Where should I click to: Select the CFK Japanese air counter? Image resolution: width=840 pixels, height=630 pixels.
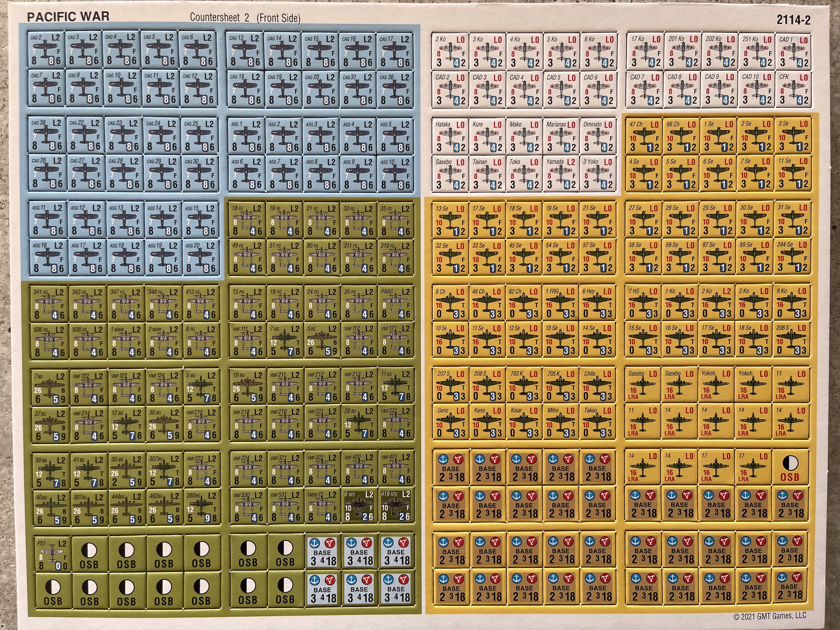click(794, 89)
